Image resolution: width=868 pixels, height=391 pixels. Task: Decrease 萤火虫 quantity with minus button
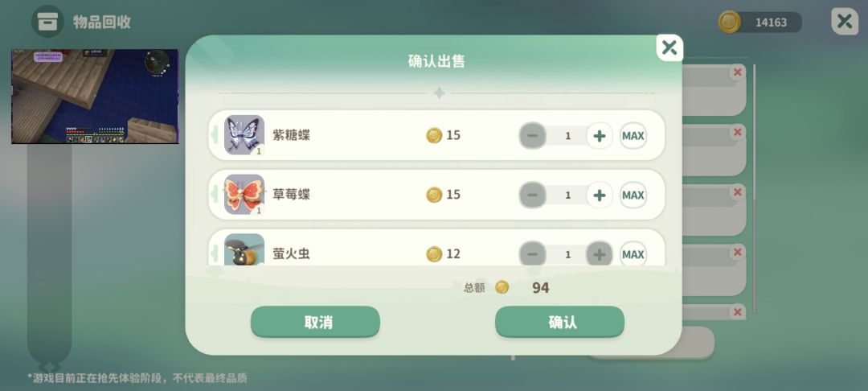(x=533, y=253)
